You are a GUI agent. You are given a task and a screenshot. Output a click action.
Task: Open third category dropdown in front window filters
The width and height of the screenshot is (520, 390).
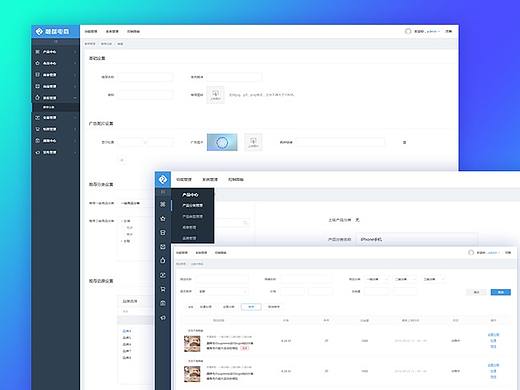433,279
